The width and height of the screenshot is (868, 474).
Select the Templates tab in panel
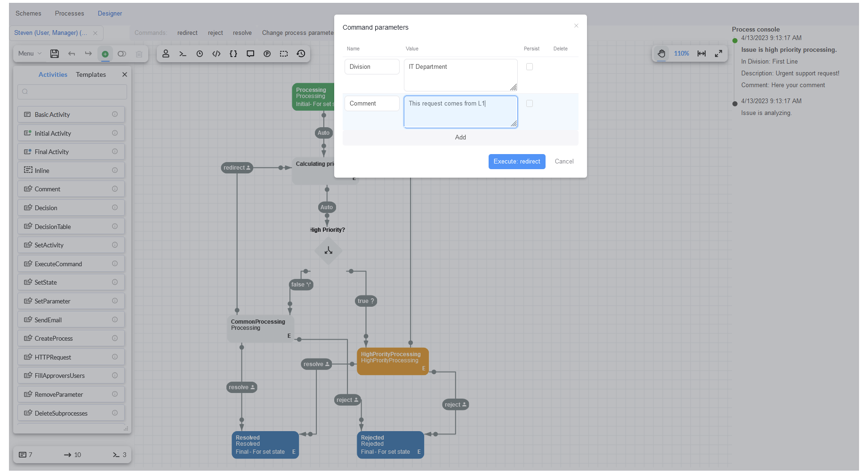[91, 74]
